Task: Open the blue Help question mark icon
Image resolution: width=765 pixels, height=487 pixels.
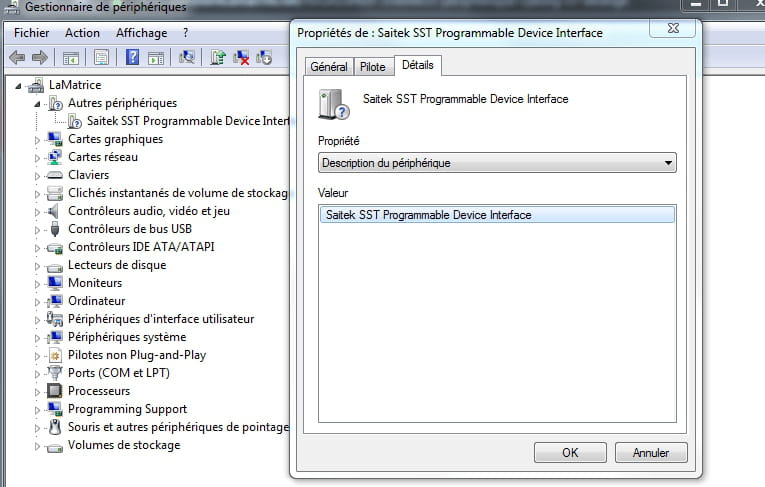Action: pyautogui.click(x=132, y=58)
